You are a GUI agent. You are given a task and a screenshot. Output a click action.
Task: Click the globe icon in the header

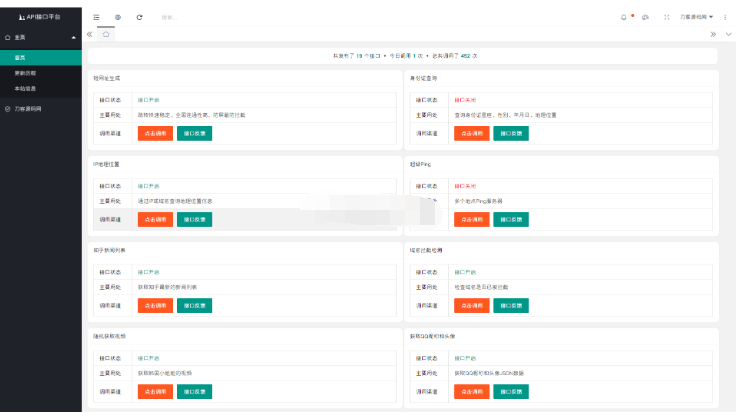pos(118,17)
